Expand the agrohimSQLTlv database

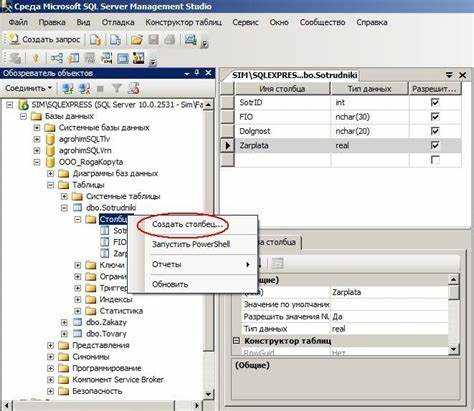(37, 139)
